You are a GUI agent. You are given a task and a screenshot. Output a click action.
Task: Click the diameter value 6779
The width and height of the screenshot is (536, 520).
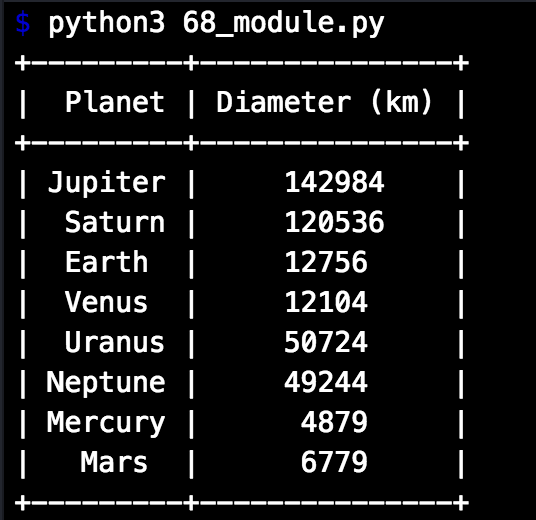click(334, 462)
